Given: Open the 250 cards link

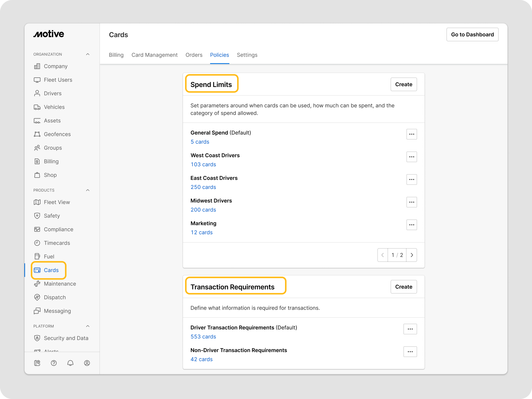Looking at the screenshot, I should (x=203, y=187).
